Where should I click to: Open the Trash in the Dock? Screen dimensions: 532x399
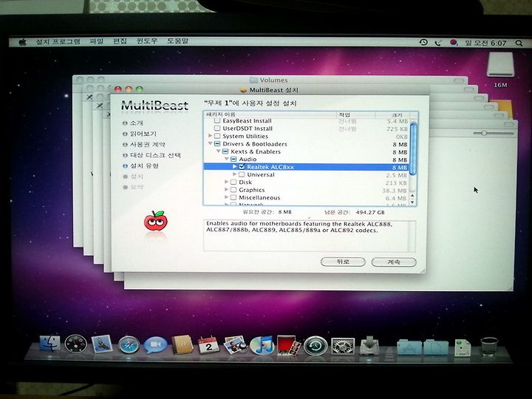point(489,347)
